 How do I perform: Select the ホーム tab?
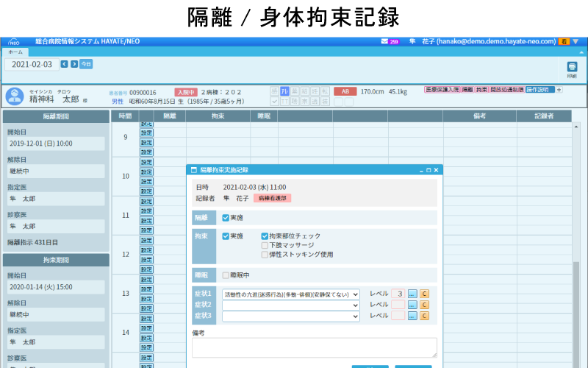(15, 52)
